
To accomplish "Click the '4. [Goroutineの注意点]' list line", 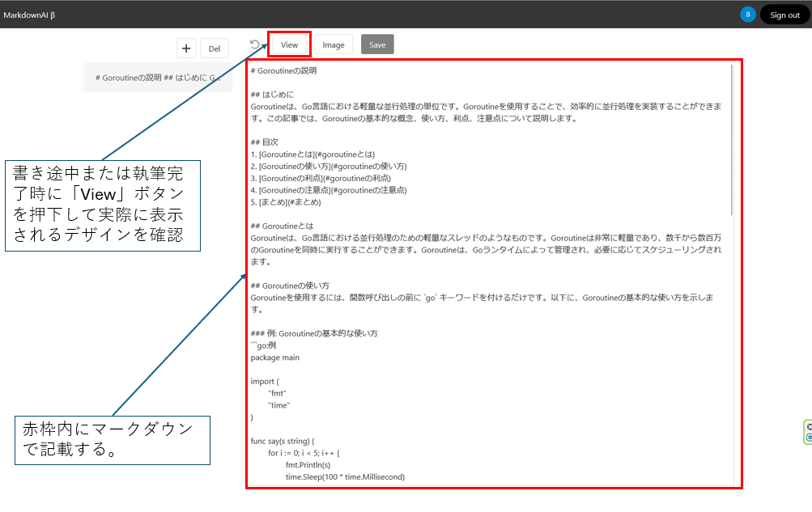I will (x=329, y=190).
